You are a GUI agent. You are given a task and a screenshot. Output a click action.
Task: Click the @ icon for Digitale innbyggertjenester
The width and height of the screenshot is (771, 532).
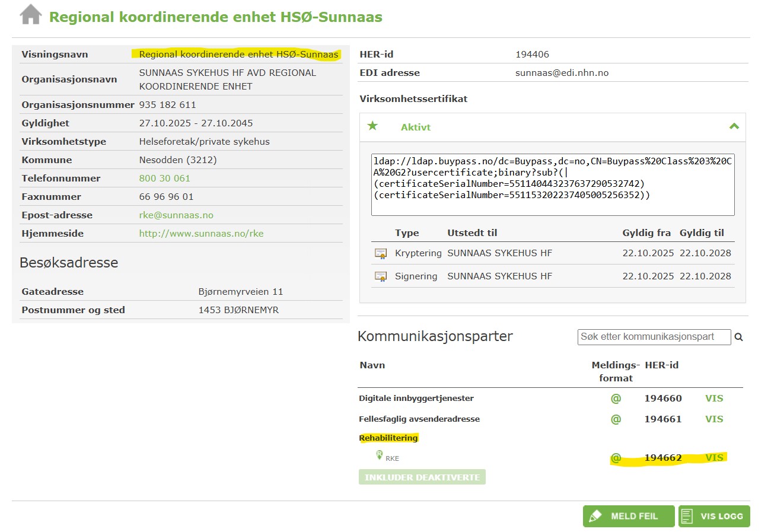tap(616, 399)
